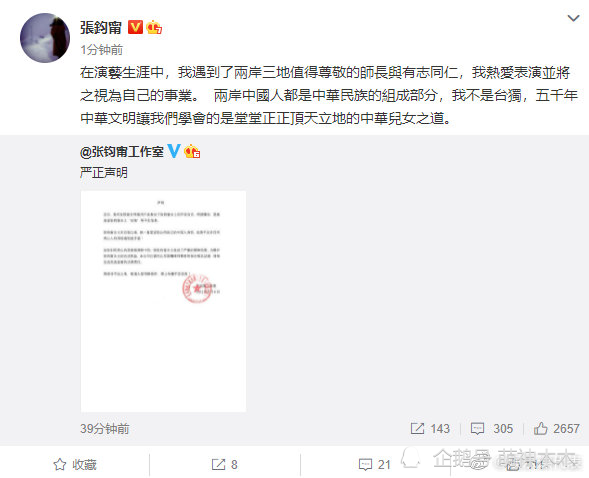The image size is (589, 478).
Task: Open the post options chevron menu
Action: (x=573, y=18)
